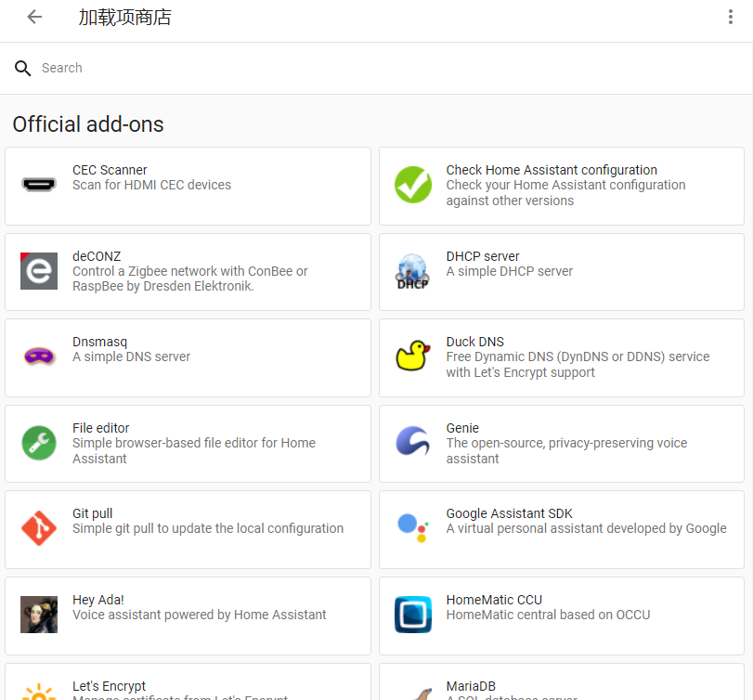The image size is (753, 700).
Task: Click the CEC Scanner HDMI icon
Action: click(39, 185)
